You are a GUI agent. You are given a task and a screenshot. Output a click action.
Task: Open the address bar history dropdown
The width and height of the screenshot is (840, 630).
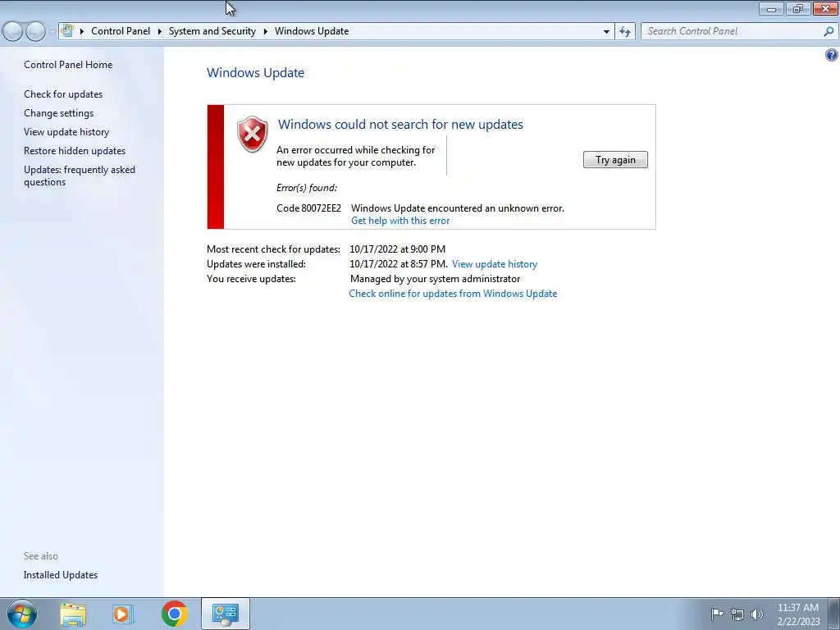(x=606, y=32)
